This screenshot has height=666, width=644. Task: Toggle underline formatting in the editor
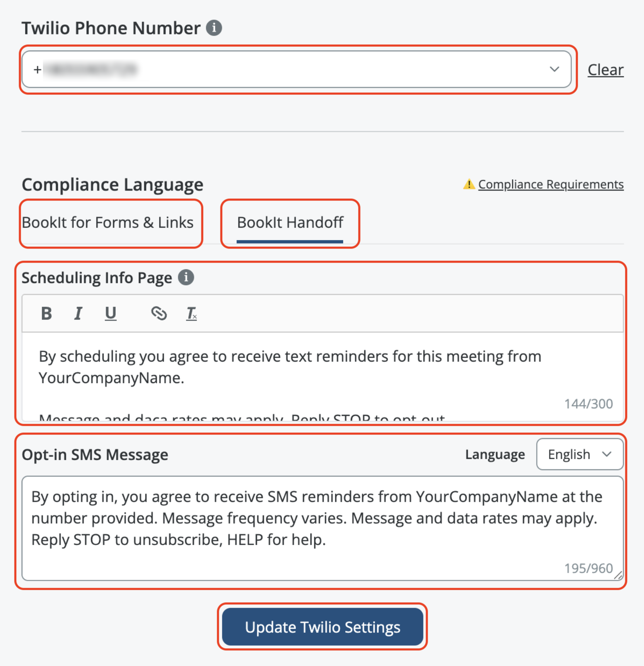tap(110, 314)
